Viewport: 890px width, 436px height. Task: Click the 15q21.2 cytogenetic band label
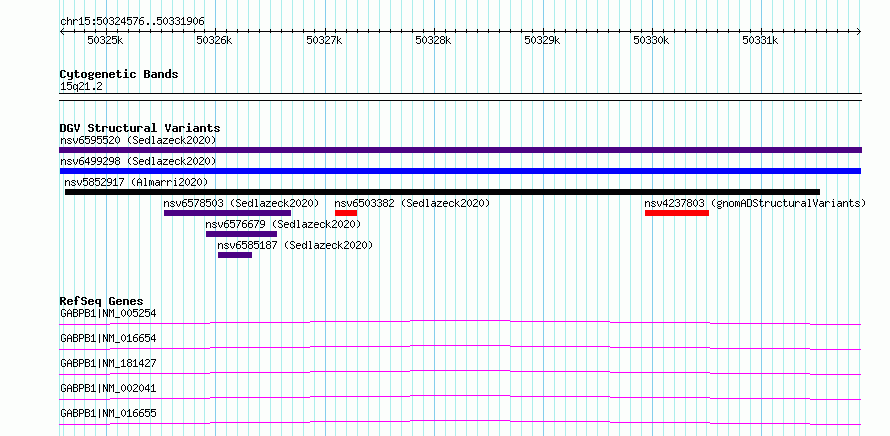pos(82,87)
